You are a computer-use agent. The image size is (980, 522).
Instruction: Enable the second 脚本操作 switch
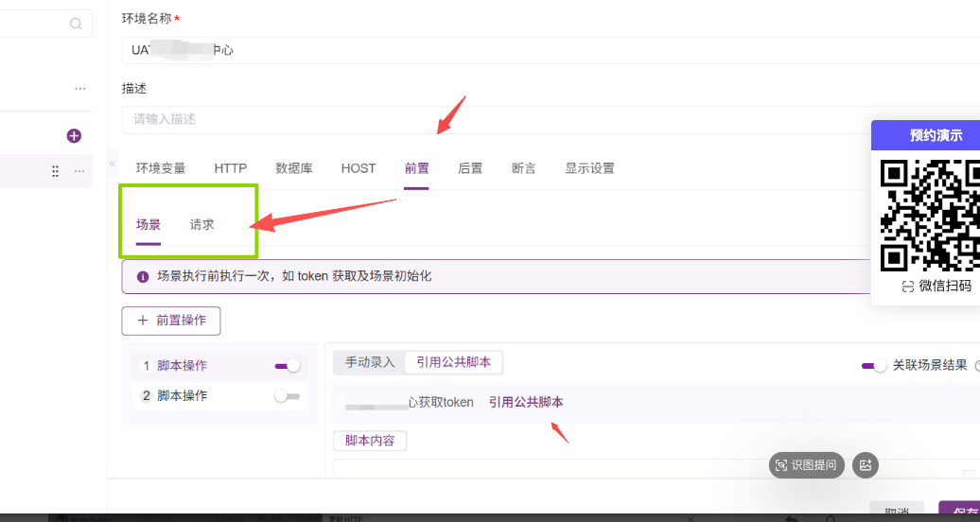pos(287,396)
